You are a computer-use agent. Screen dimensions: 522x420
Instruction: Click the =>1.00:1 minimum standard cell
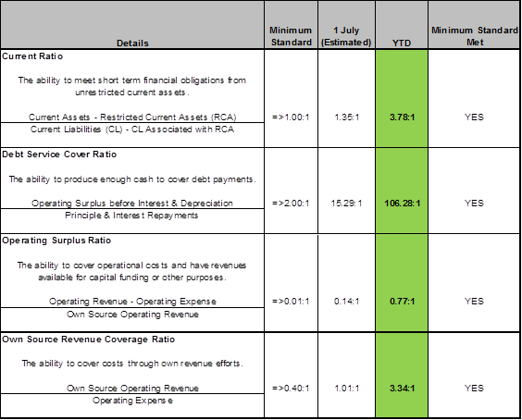coord(291,117)
